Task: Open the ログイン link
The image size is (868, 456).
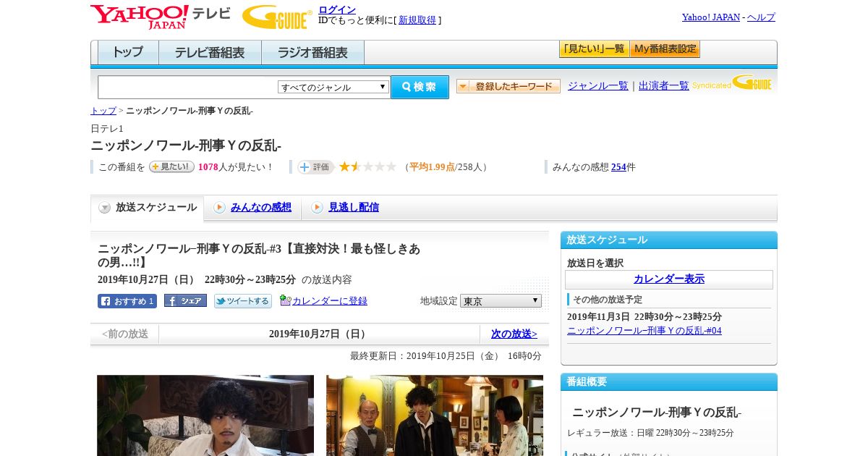Action: [337, 9]
